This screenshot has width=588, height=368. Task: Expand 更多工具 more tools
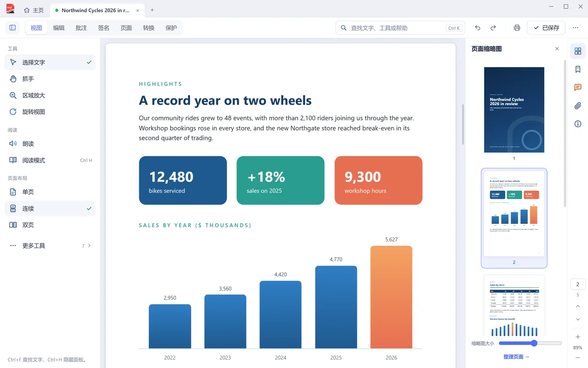(x=50, y=246)
